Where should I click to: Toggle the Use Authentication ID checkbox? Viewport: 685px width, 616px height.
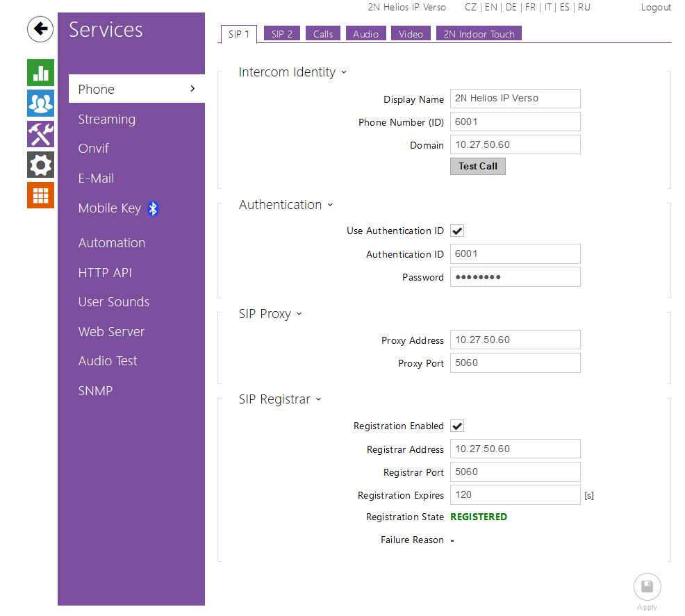(457, 231)
